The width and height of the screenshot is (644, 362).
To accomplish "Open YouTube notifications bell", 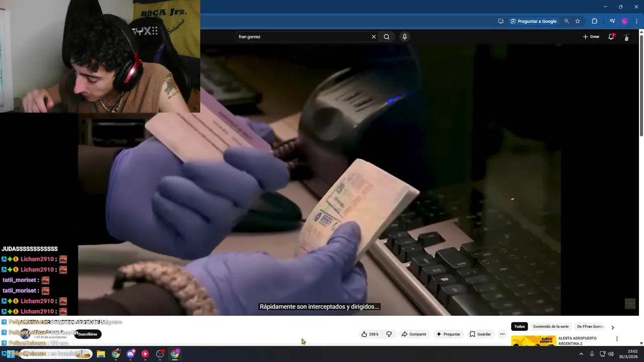I will (611, 37).
